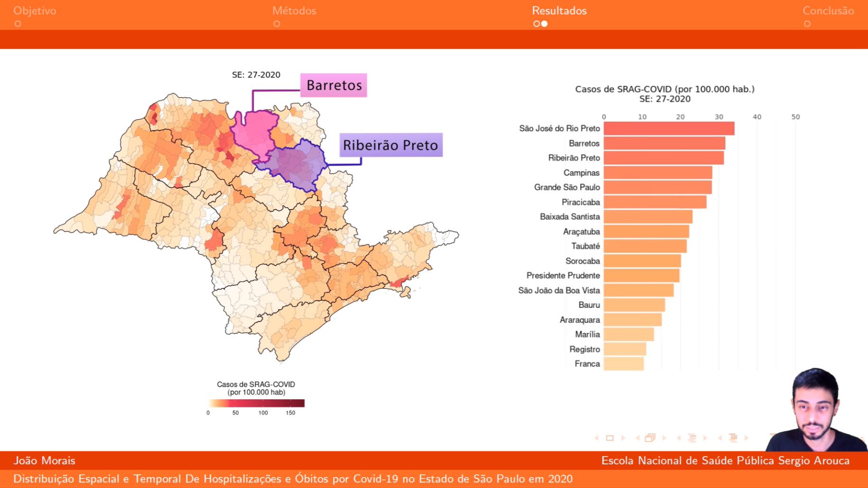The width and height of the screenshot is (868, 488).
Task: Click the Barretos map label
Action: click(x=333, y=85)
